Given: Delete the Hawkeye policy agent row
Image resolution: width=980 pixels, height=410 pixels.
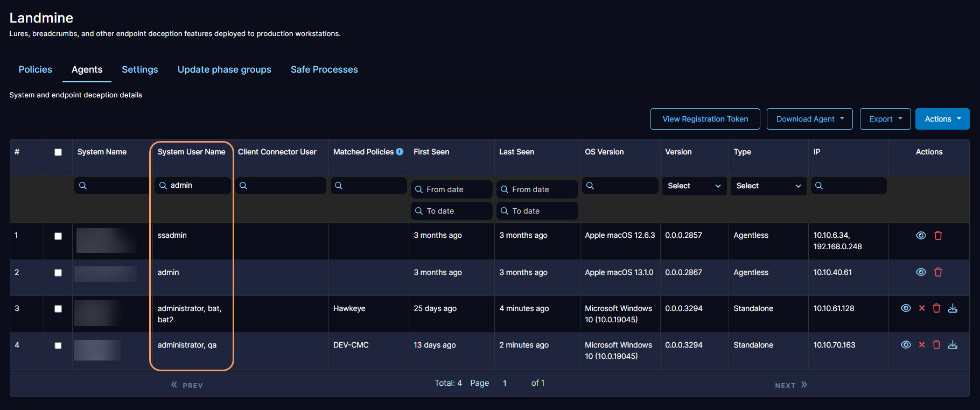Looking at the screenshot, I should point(936,308).
